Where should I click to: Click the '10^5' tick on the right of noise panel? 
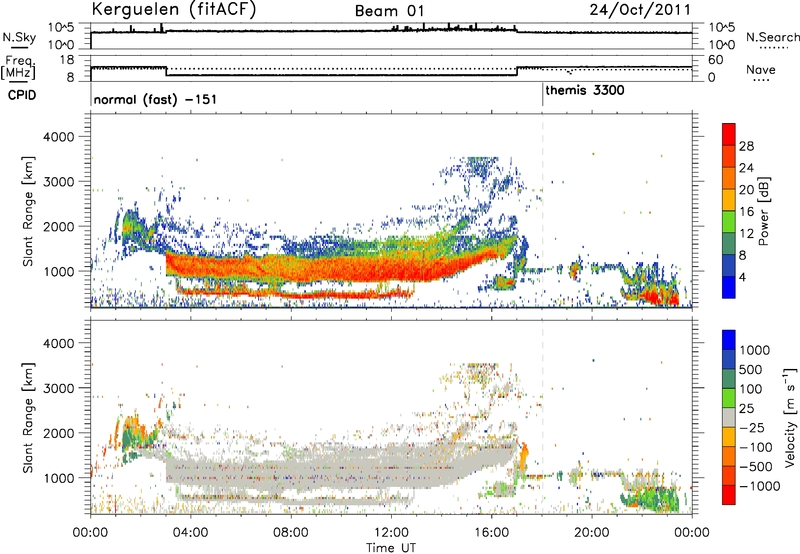coord(722,28)
